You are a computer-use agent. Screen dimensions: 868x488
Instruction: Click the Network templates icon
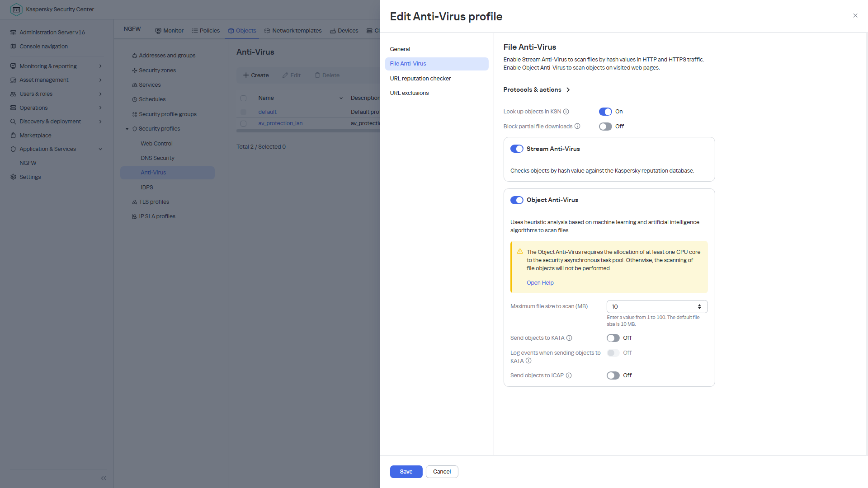pyautogui.click(x=267, y=31)
